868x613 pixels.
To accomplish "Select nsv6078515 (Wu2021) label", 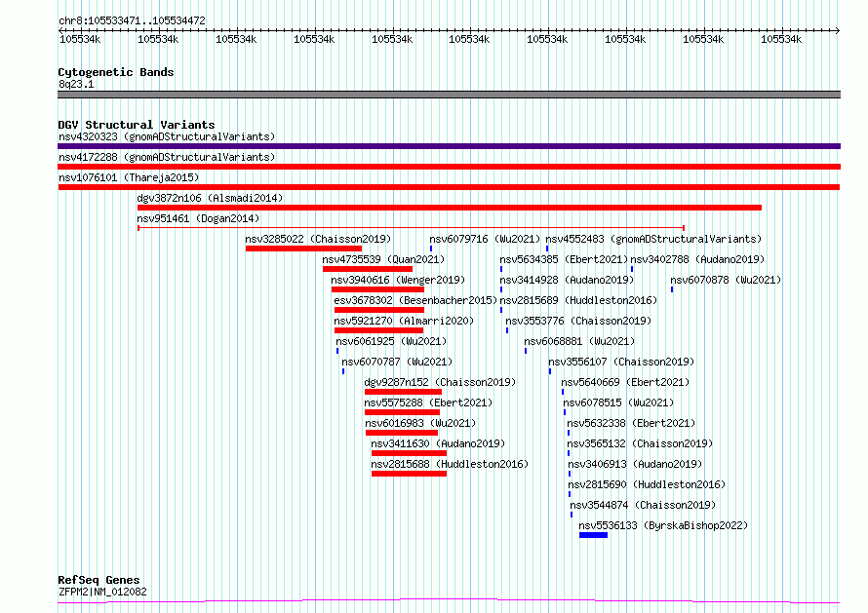I will coord(619,402).
